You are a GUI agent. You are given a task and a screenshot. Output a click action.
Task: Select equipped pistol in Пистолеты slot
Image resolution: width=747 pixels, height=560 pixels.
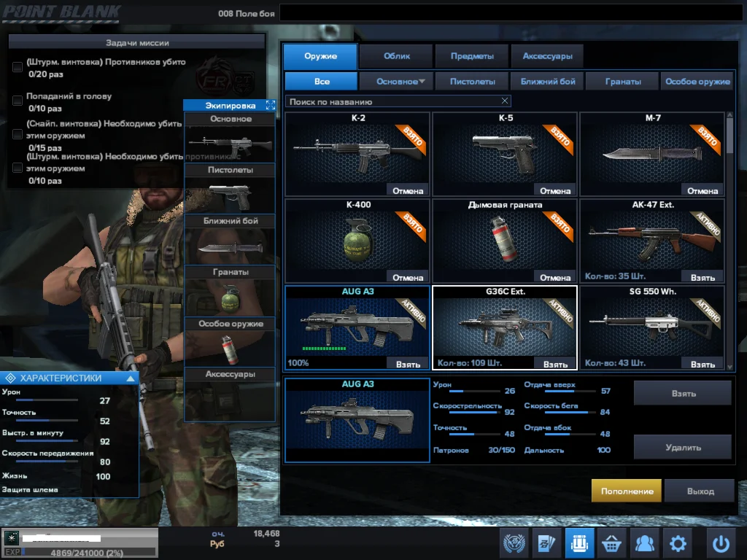[230, 195]
